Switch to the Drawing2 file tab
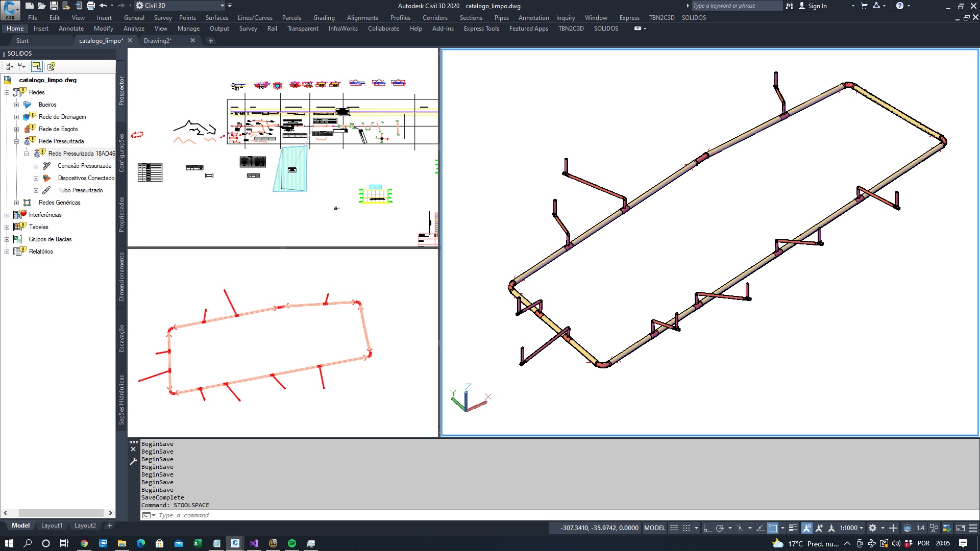The height and width of the screenshot is (551, 980). coord(158,40)
